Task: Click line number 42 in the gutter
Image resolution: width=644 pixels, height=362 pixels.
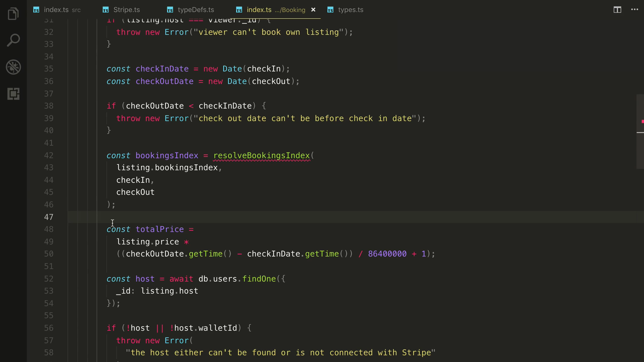Action: (x=48, y=156)
